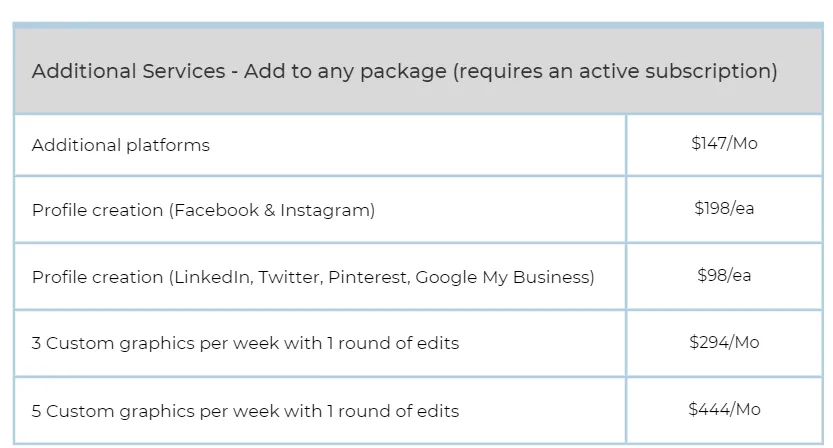
Task: Click the $444/Mo price
Action: click(724, 409)
